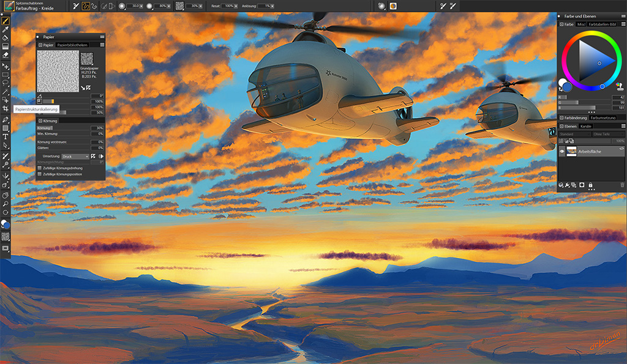The image size is (627, 364).
Task: Toggle the Umsetzung invert direction icon
Action: pos(93,156)
